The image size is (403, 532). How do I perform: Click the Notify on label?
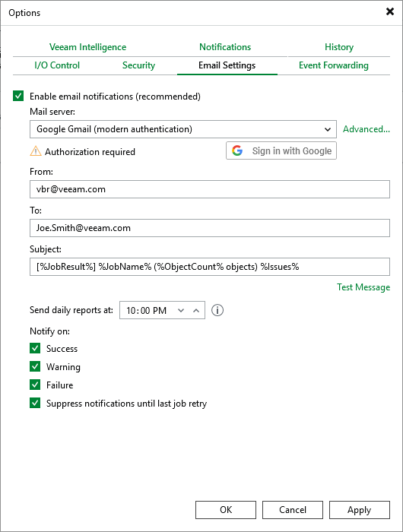tap(49, 331)
